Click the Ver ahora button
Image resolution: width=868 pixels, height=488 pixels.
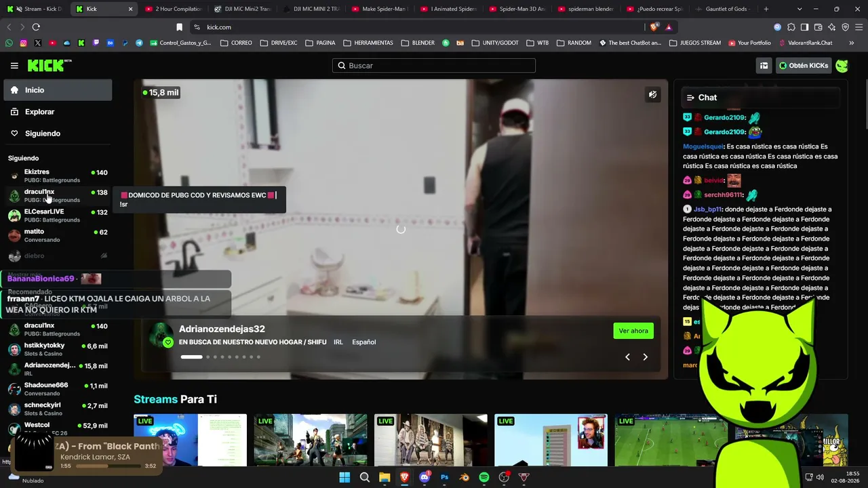pos(633,331)
